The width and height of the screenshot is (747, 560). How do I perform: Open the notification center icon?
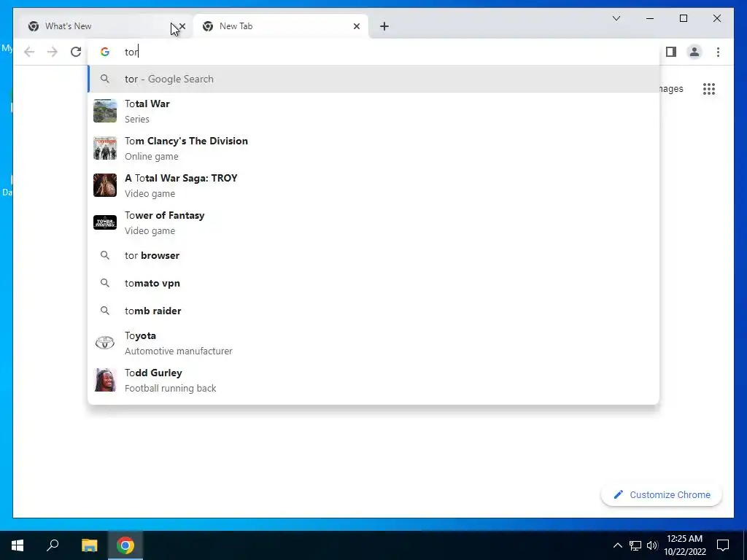(x=723, y=545)
